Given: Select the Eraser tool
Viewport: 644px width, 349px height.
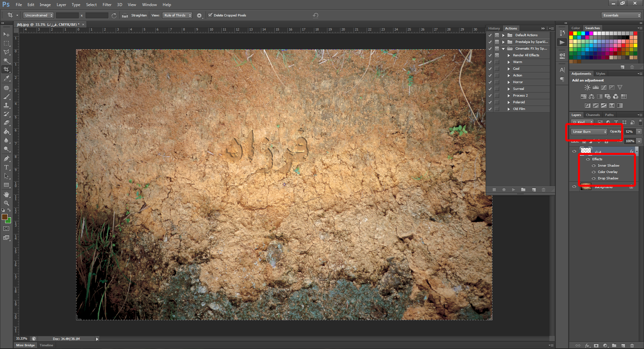Looking at the screenshot, I should coord(6,123).
